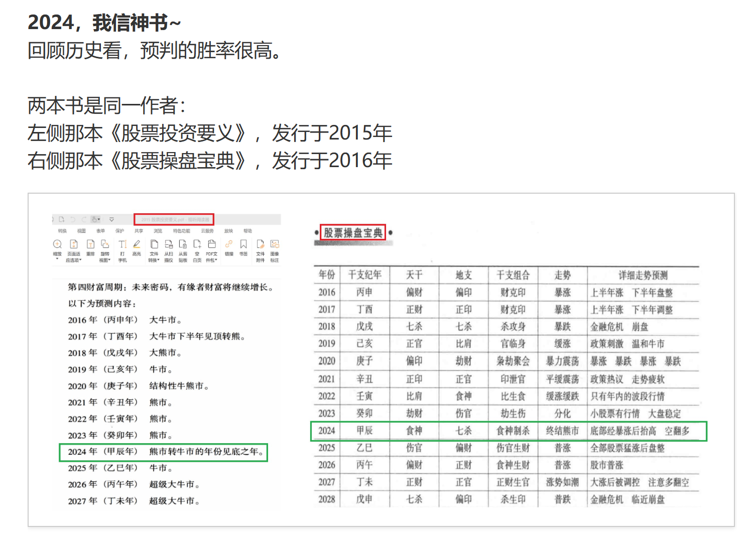Click the '枭劫聚会' table cell
756x544 pixels.
tap(513, 361)
